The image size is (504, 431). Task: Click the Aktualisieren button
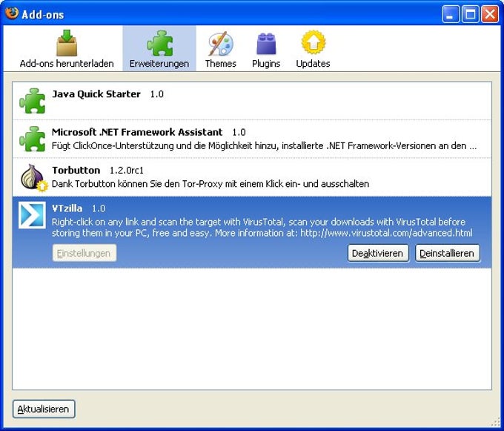[x=44, y=409]
